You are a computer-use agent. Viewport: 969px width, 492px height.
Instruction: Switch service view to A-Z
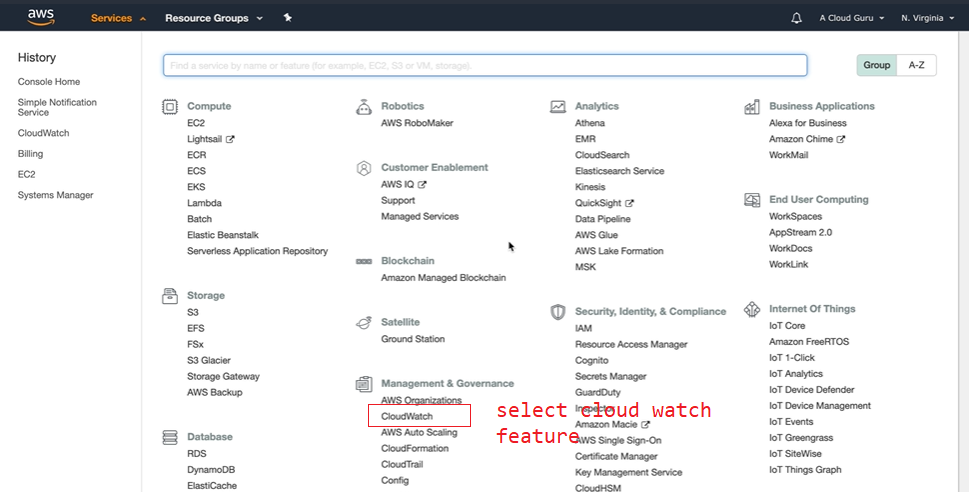(916, 65)
